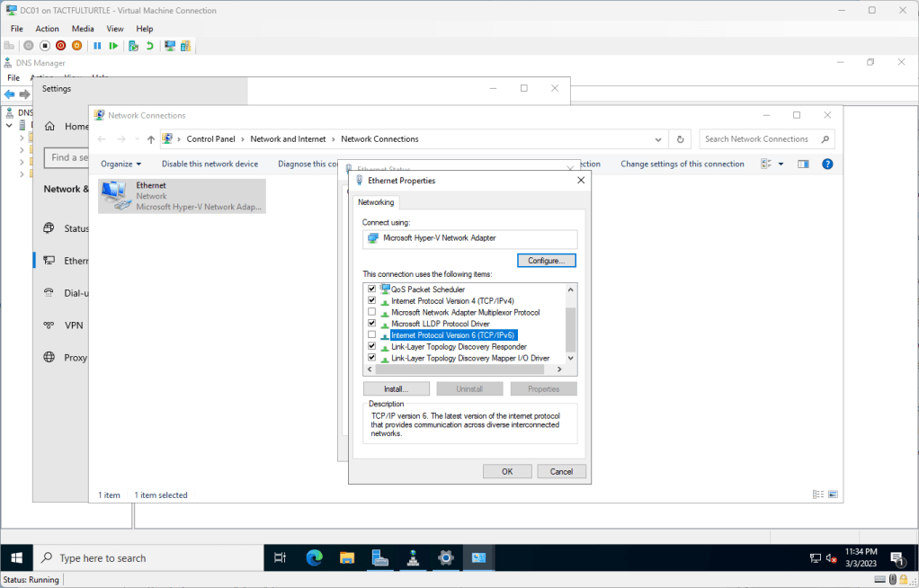Open Server Manager from the taskbar

coord(379,557)
